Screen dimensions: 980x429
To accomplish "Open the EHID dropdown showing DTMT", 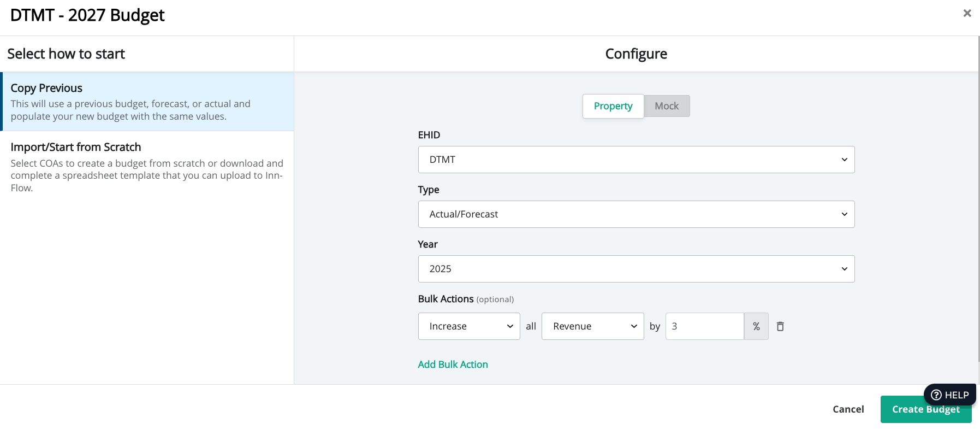I will [x=636, y=160].
